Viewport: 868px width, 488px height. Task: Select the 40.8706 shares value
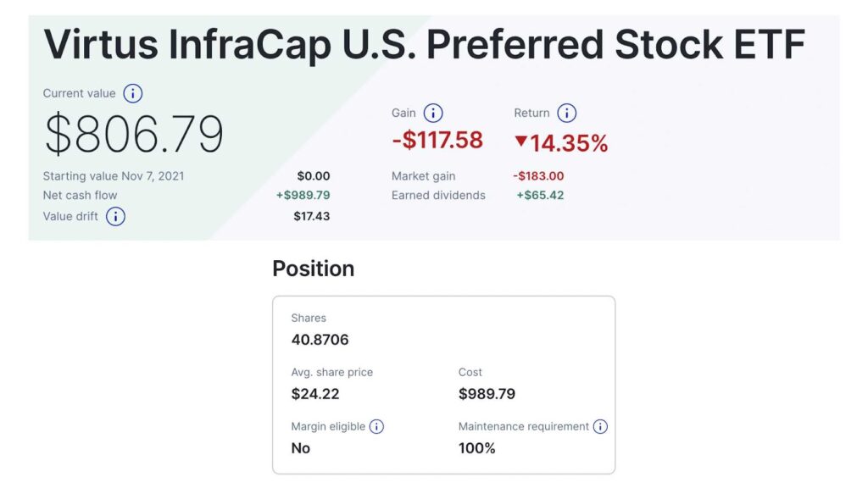(320, 340)
